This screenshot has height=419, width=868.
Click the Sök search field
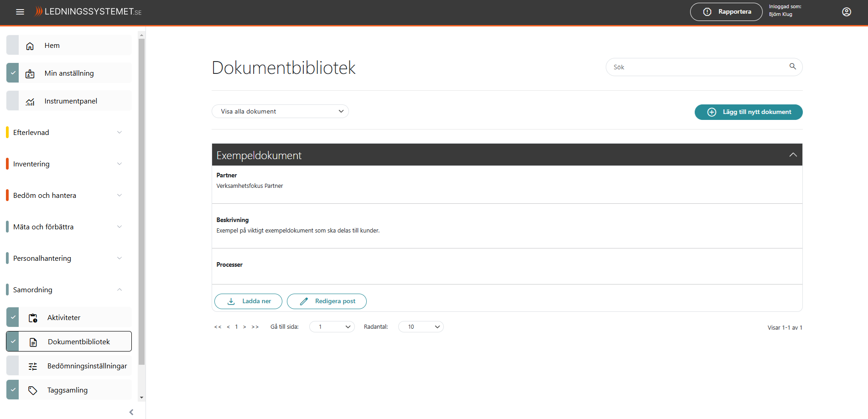698,67
